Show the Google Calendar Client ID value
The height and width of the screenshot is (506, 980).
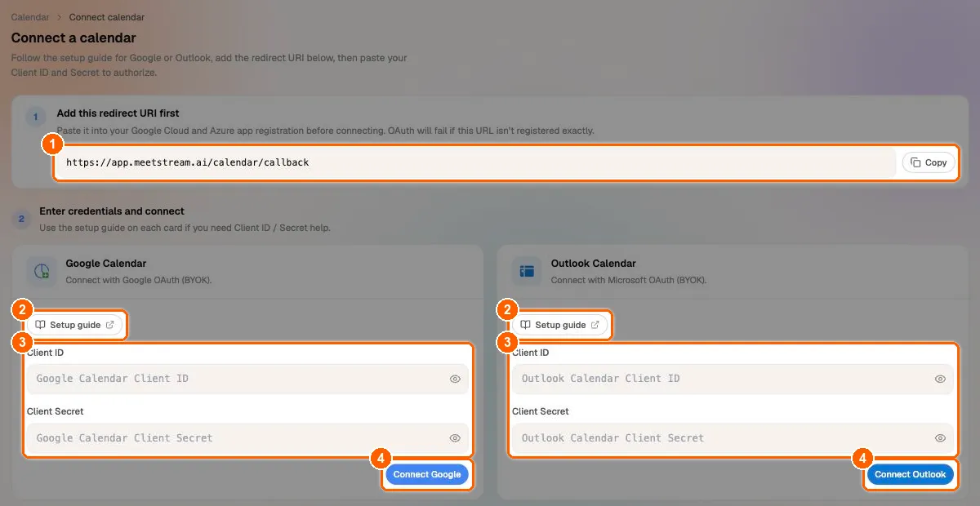pos(455,379)
